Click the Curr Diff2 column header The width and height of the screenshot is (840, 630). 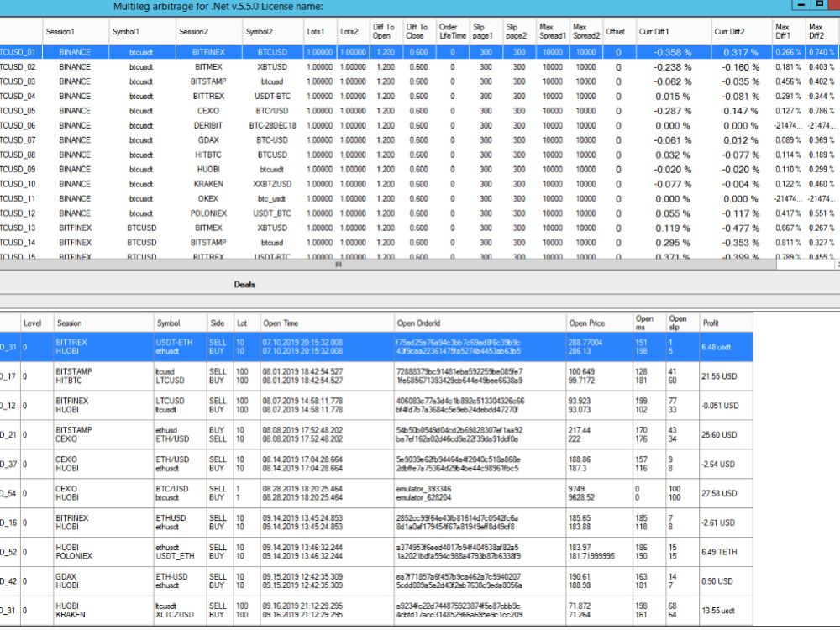click(x=742, y=32)
